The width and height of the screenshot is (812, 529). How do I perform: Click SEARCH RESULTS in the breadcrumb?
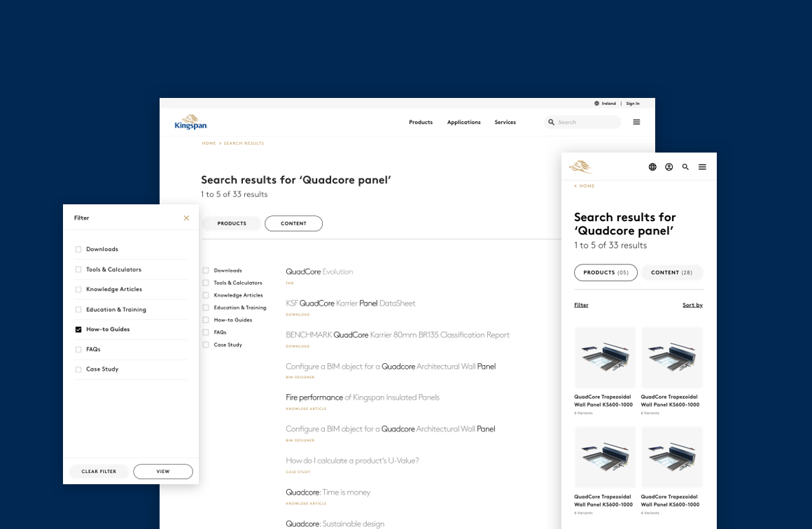tap(244, 143)
